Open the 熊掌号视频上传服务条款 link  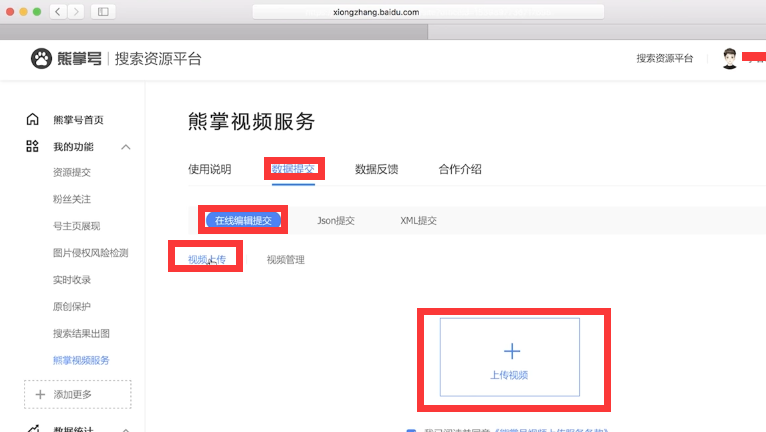(x=551, y=430)
